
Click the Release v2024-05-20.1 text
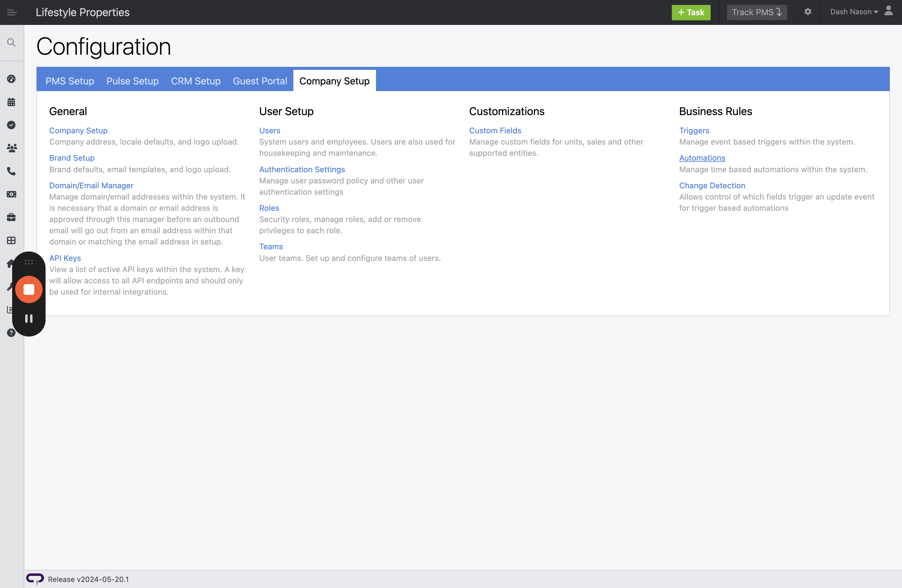tap(88, 579)
